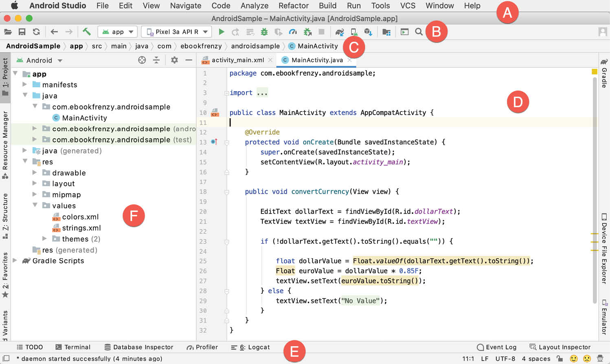Screen dimensions: 610x364
Task: Click the locate-current-file crosshair icon
Action: [x=142, y=60]
